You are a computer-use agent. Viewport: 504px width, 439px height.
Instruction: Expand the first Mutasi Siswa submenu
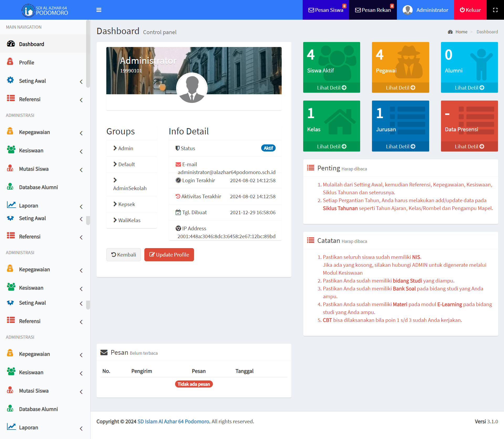click(34, 169)
